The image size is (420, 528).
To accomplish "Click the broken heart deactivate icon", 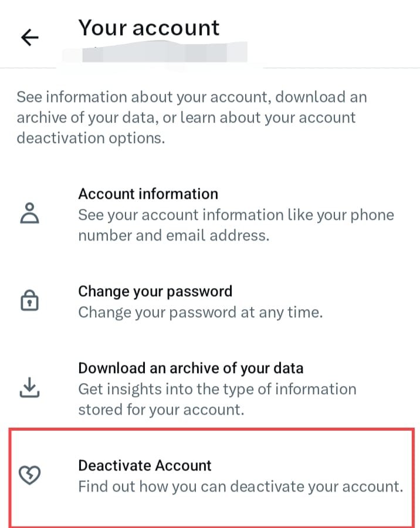I will coord(30,475).
